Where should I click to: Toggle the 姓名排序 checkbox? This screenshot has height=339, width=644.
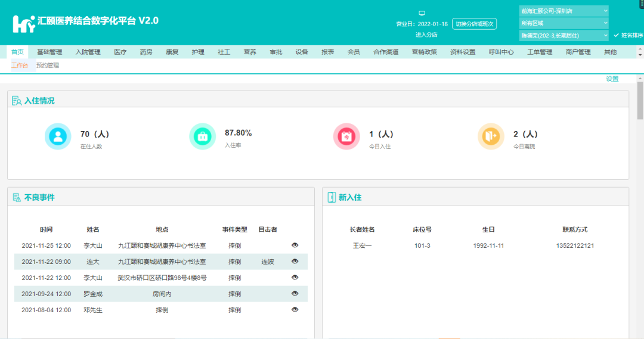[617, 35]
